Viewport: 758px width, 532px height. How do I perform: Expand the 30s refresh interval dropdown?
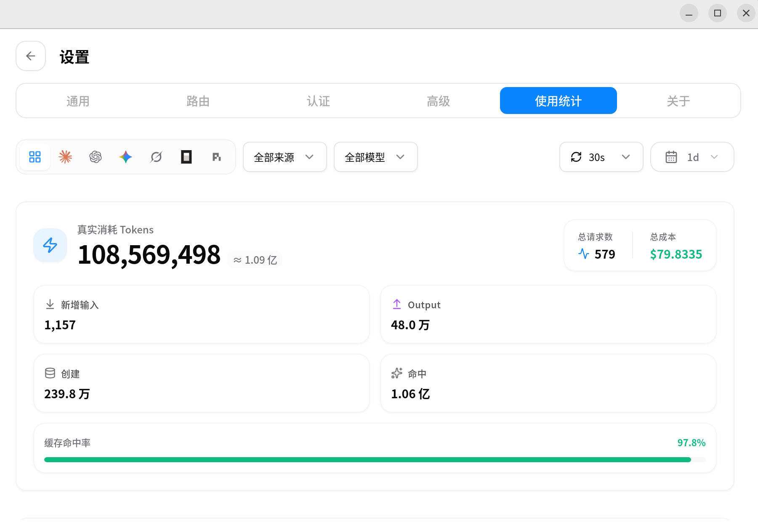601,157
